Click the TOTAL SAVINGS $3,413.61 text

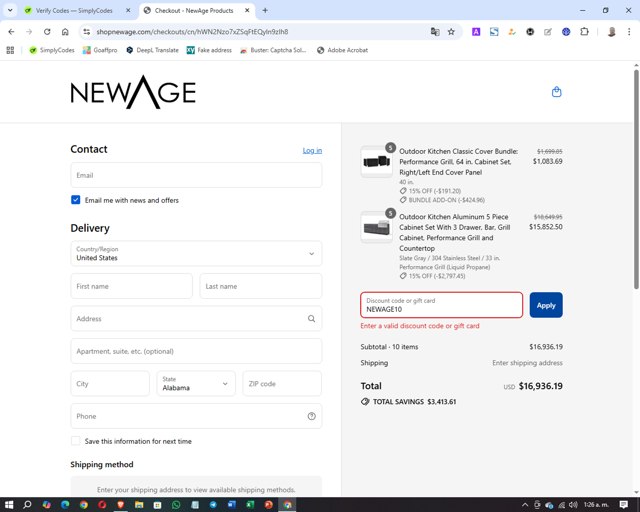click(414, 402)
